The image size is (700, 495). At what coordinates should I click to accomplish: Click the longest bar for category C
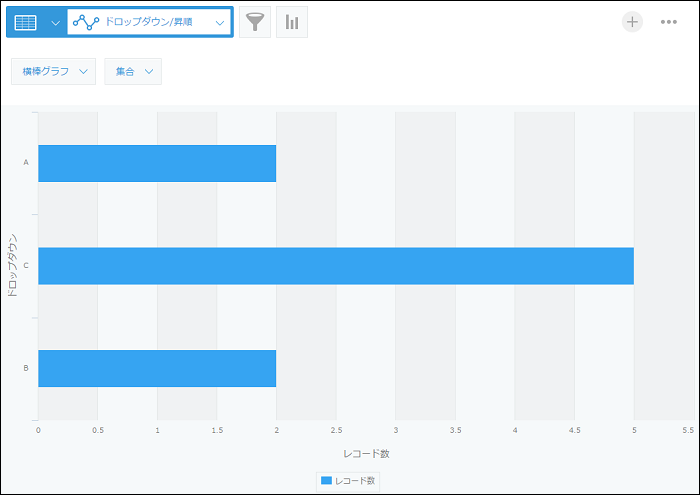point(335,266)
